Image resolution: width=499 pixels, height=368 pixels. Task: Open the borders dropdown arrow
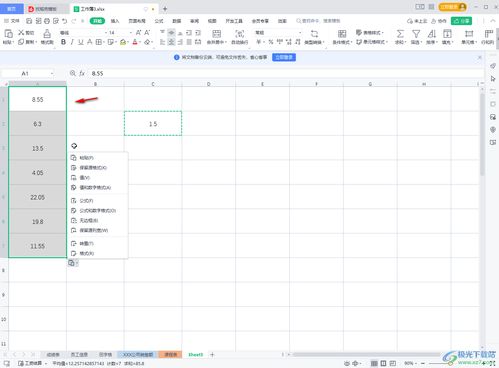point(104,42)
